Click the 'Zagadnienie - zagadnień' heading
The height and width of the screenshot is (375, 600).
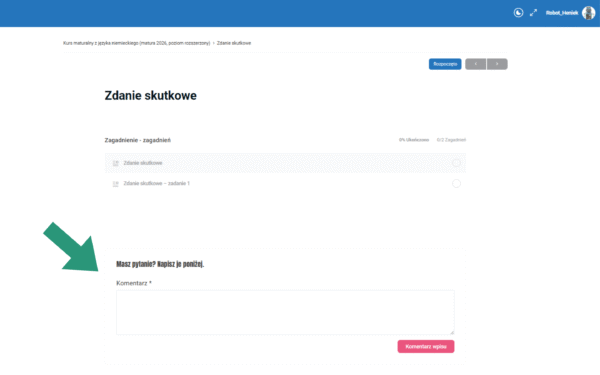click(138, 140)
